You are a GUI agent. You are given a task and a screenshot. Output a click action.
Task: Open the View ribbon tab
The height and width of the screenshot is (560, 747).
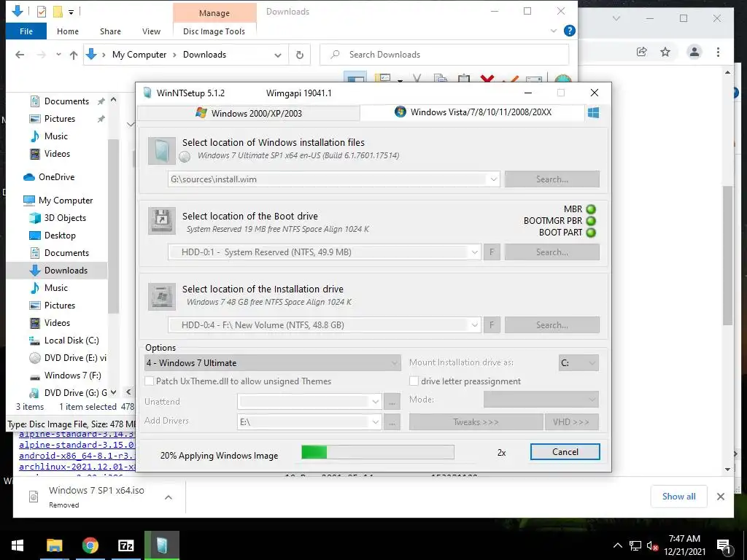click(x=151, y=31)
